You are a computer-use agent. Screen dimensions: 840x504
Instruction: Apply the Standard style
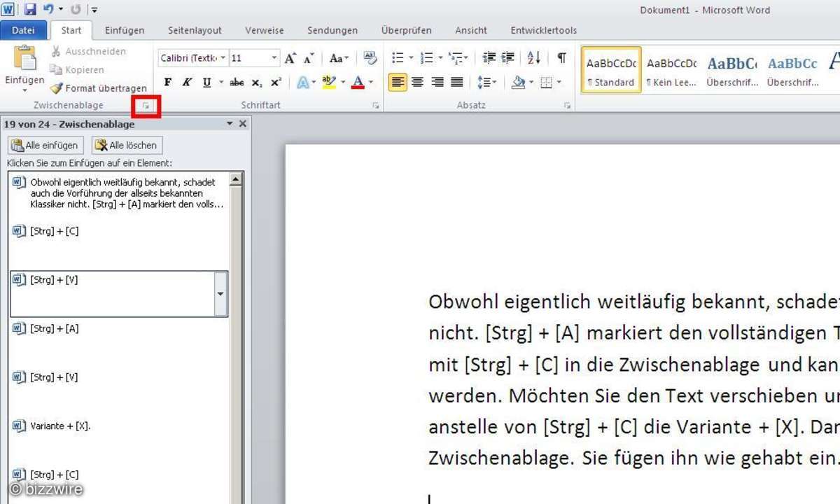tap(611, 70)
